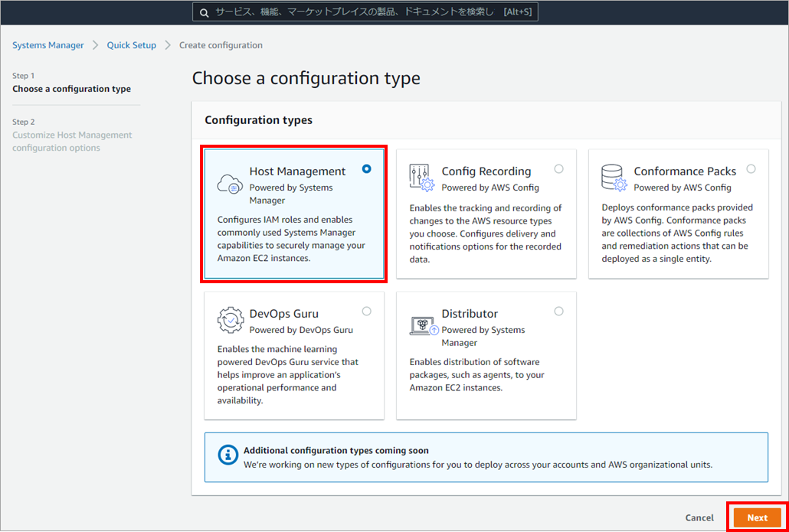Viewport: 789px width, 532px height.
Task: Click the info icon in the notice banner
Action: click(228, 455)
